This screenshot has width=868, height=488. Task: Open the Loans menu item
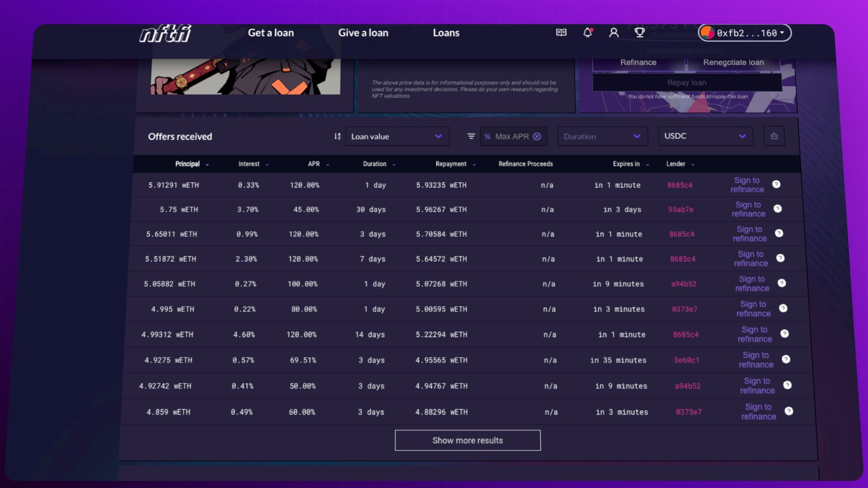coord(446,33)
